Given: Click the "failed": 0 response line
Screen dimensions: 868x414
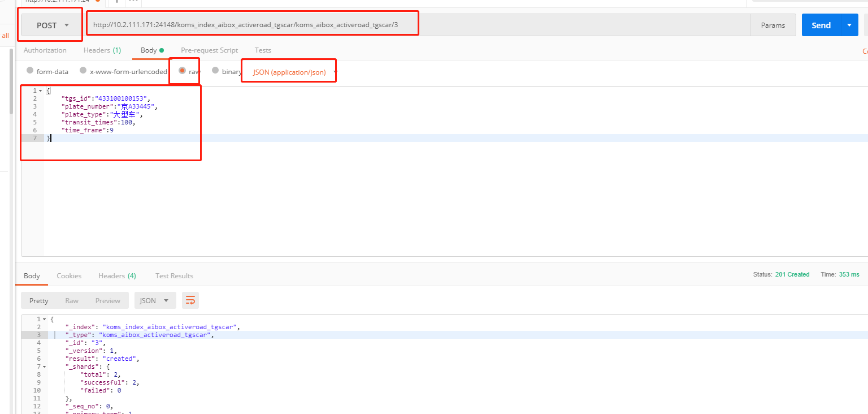Looking at the screenshot, I should click(x=101, y=390).
